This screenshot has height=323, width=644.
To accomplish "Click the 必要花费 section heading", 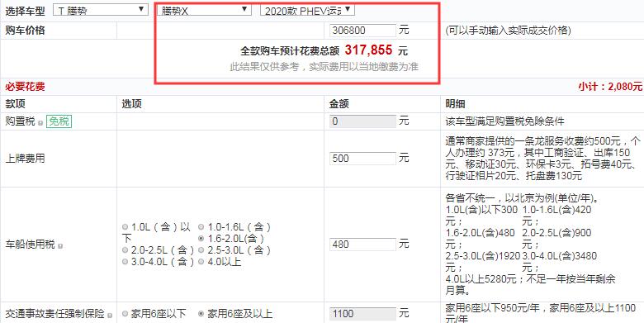I will pos(25,87).
